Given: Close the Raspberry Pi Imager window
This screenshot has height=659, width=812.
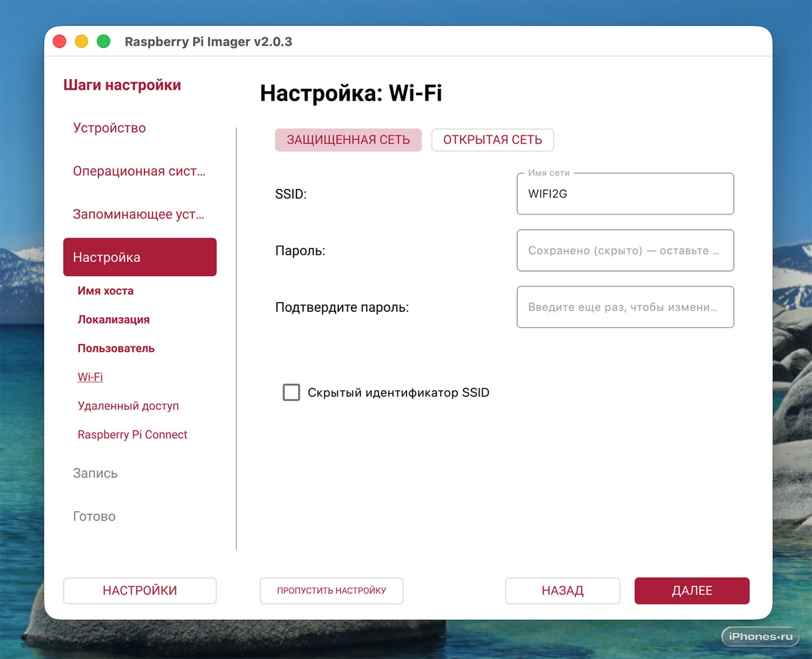Looking at the screenshot, I should click(x=60, y=41).
